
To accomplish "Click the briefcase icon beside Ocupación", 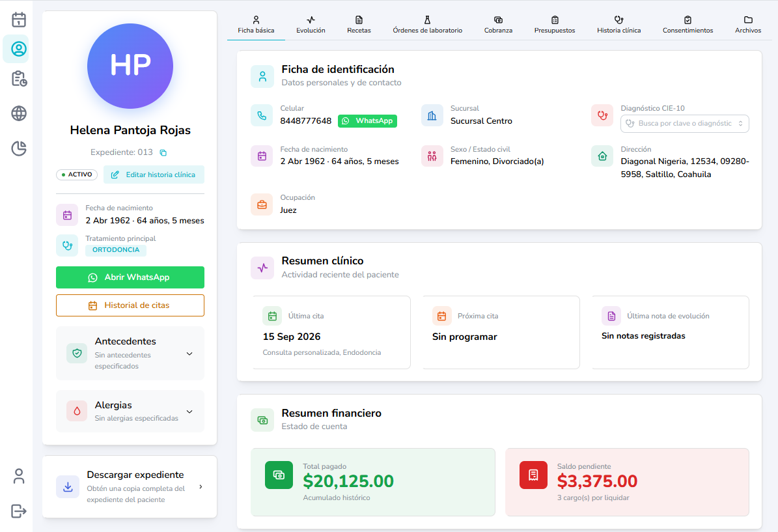I will [262, 204].
